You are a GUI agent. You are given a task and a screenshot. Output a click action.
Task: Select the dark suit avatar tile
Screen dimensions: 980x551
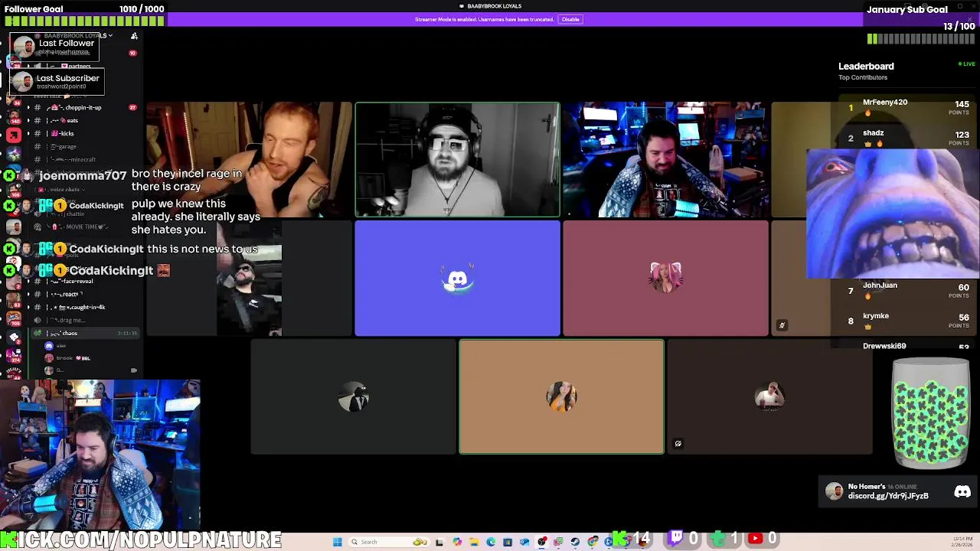[x=353, y=397]
